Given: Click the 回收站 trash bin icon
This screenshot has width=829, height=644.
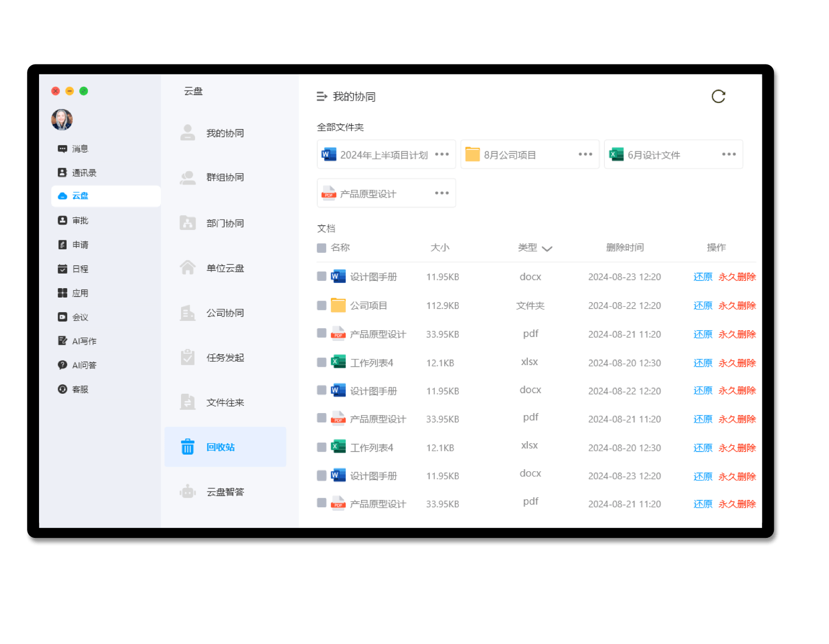Looking at the screenshot, I should (188, 447).
